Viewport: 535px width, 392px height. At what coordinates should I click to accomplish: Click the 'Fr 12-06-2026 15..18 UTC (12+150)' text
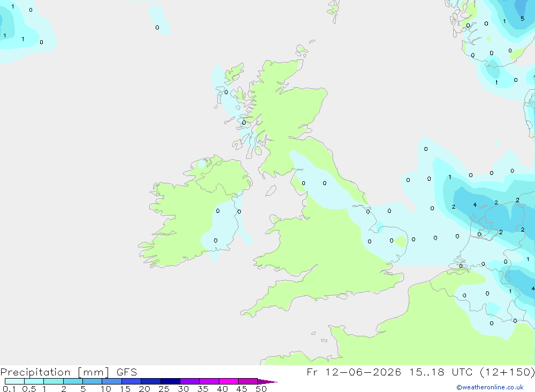[421, 372]
